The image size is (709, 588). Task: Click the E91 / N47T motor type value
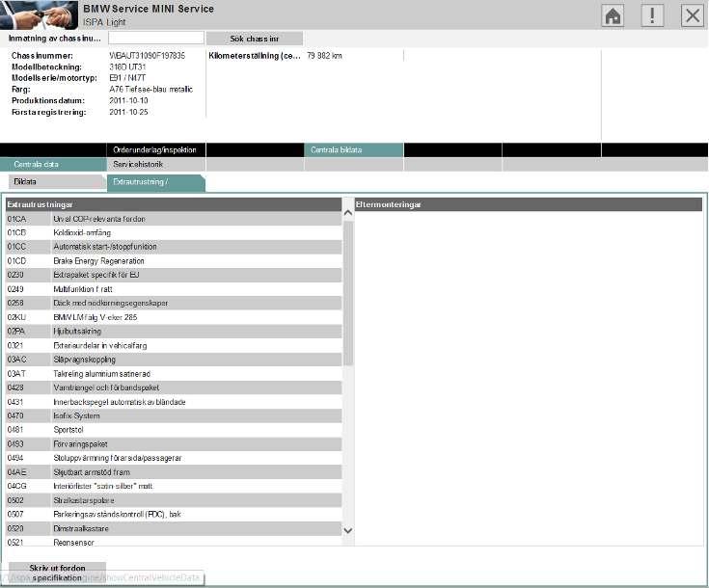(127, 78)
